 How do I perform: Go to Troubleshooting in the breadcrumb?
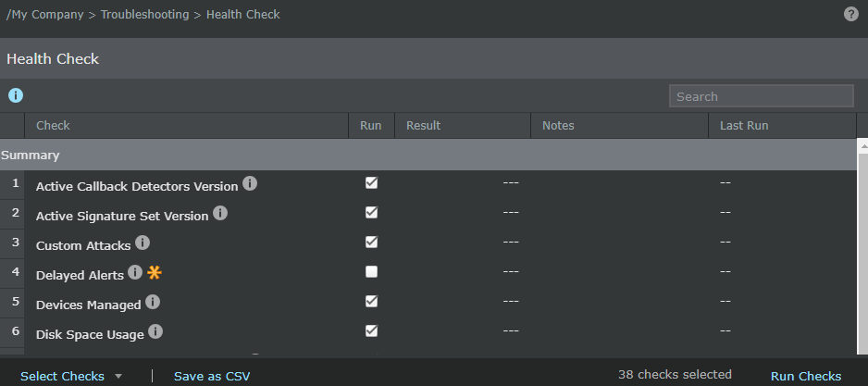point(144,15)
